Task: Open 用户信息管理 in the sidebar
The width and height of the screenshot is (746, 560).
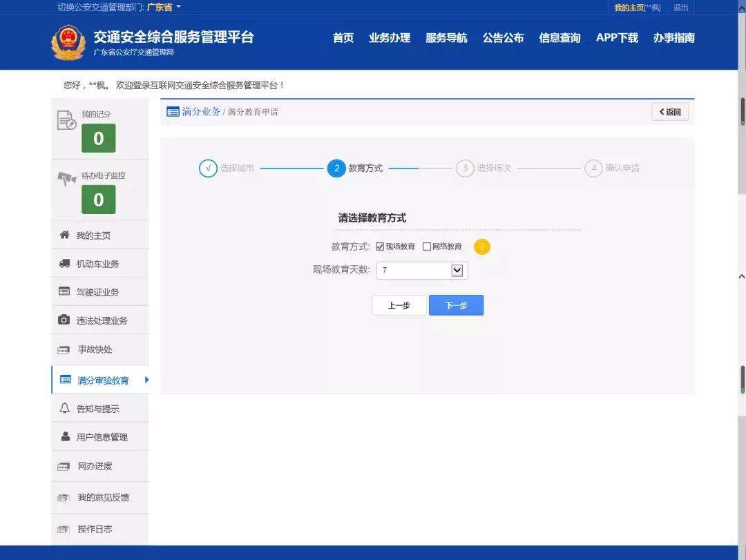Action: pyautogui.click(x=101, y=436)
